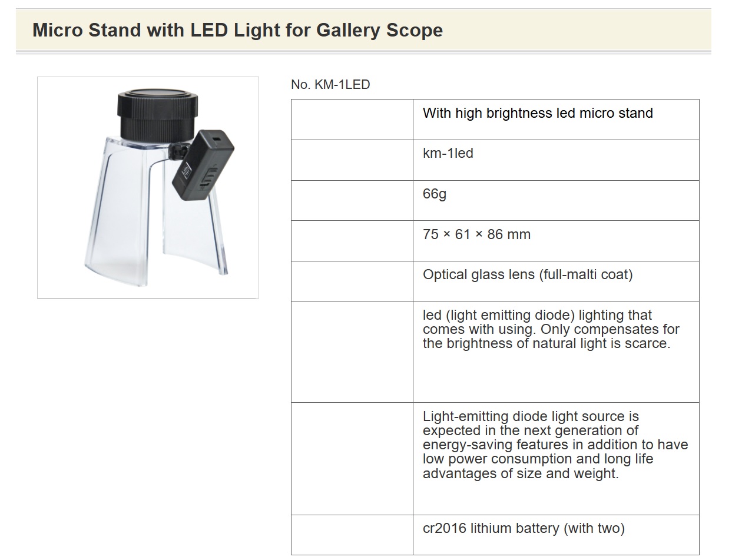Viewport: 732px width, 560px height.
Task: Click empty label cell beside Optical glass lens
Action: point(352,281)
